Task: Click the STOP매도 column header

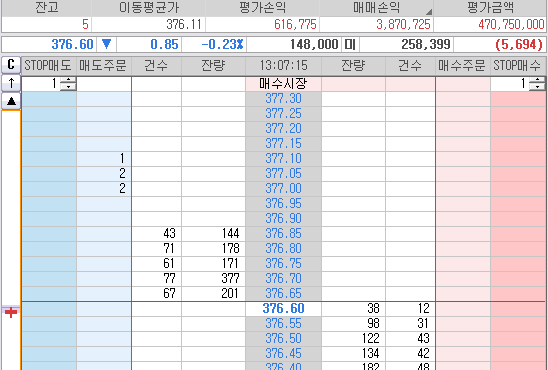Action: tap(49, 65)
